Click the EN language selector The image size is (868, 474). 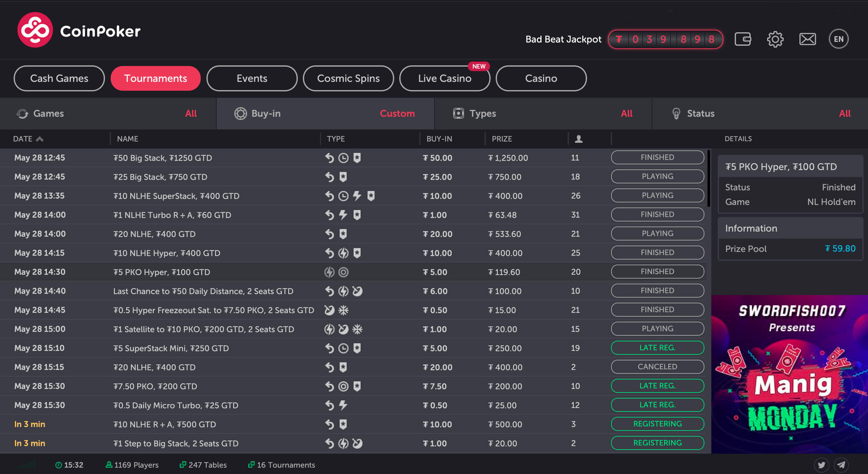coord(839,39)
